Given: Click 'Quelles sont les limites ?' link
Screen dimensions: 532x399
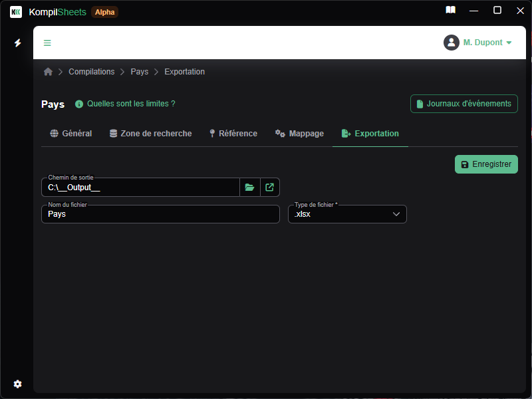Looking at the screenshot, I should click(130, 104).
